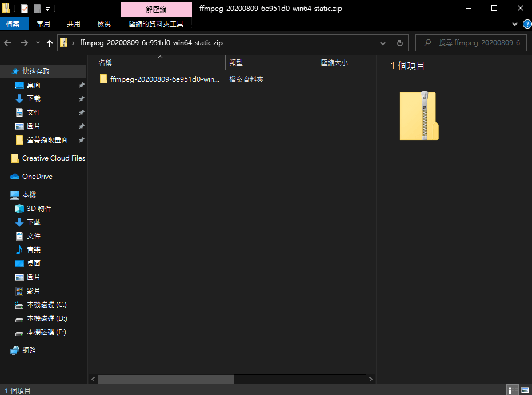Open Creative Cloud Files in sidebar
Image resolution: width=532 pixels, height=395 pixels.
coord(54,158)
